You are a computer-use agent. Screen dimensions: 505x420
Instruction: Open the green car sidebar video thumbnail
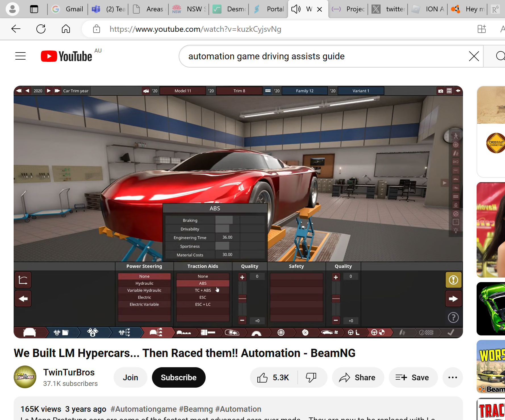click(491, 309)
